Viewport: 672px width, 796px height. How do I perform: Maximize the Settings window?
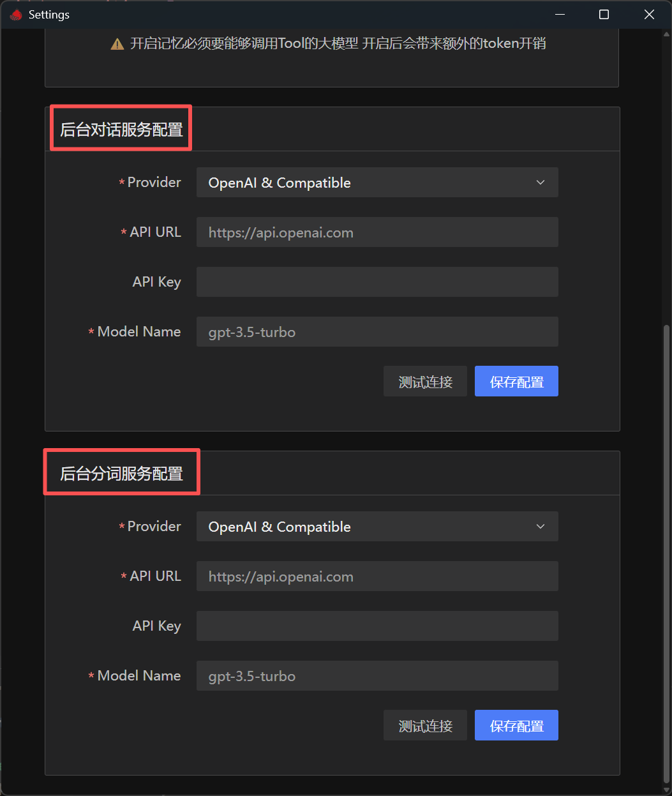coord(604,15)
